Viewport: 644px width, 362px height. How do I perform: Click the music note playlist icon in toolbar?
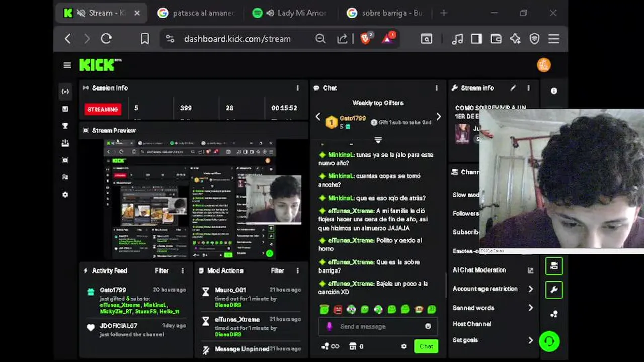click(457, 39)
